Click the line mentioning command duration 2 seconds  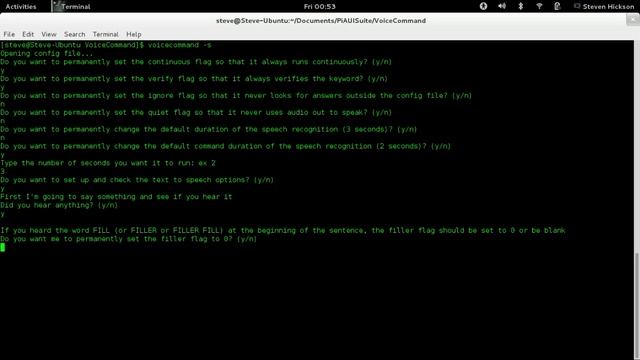(x=225, y=146)
